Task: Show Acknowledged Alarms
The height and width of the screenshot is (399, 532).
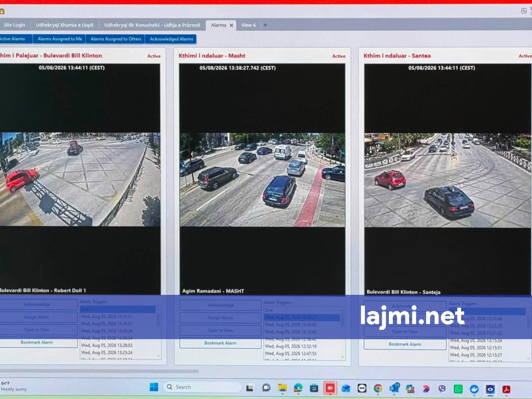Action: coord(171,39)
